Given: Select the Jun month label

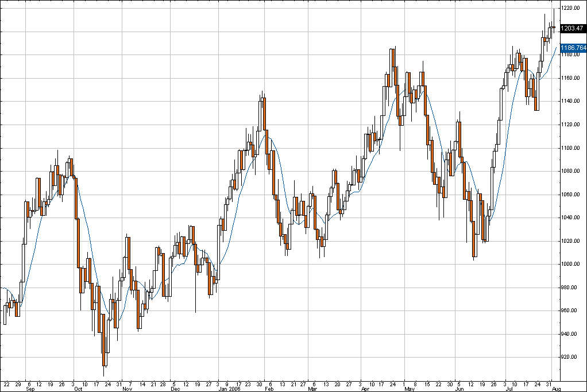Looking at the screenshot, I should 459,389.
